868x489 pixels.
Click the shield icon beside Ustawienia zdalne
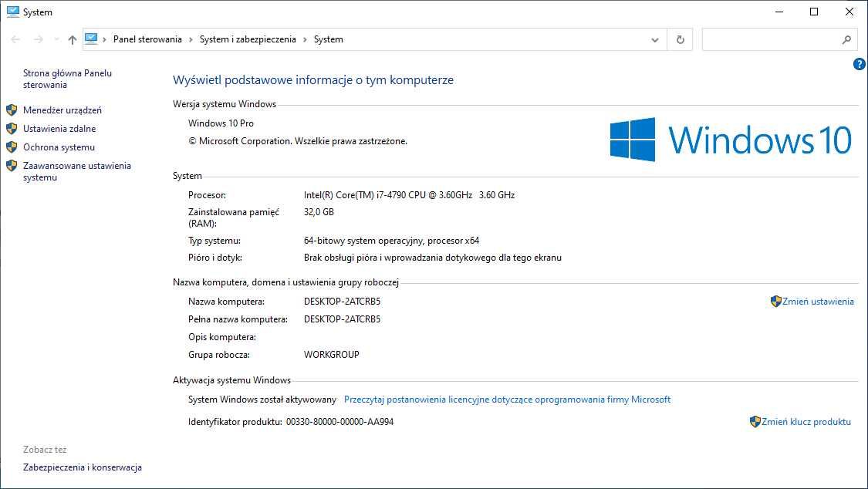12,128
